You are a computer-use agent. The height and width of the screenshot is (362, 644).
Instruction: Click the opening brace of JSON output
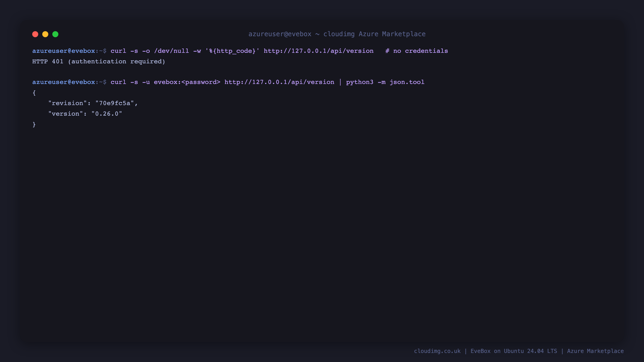[34, 93]
